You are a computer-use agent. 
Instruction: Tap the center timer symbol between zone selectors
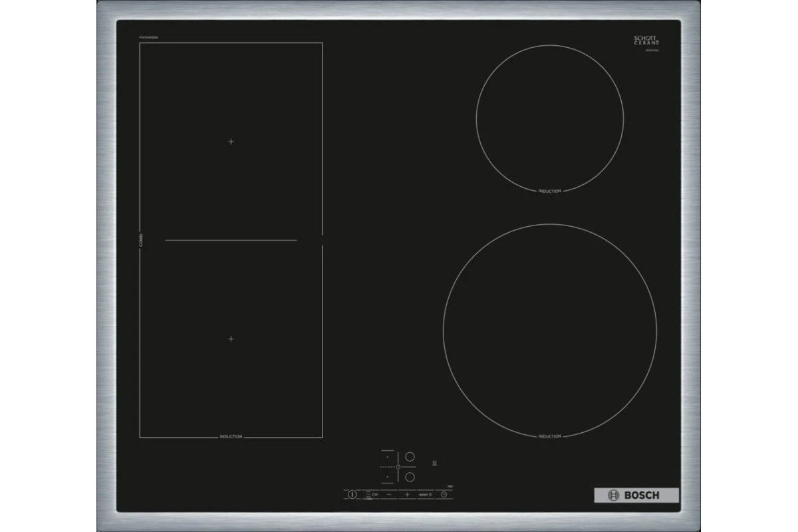(398, 467)
